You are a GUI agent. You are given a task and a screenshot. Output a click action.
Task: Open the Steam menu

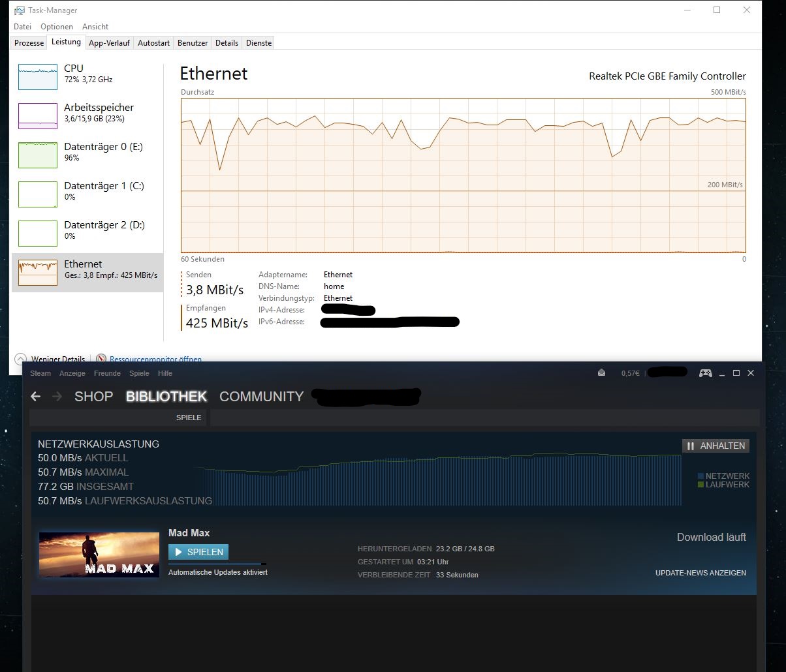(x=40, y=373)
